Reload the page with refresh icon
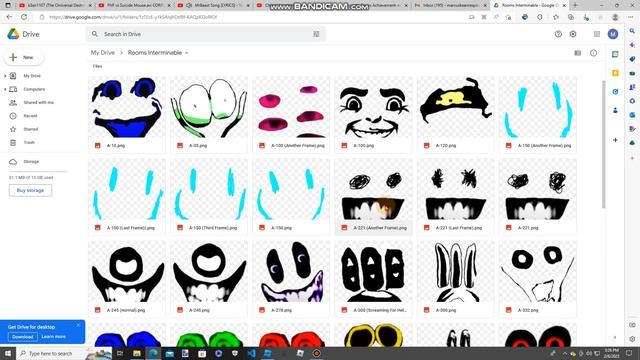Screen dimensions: 640x360 point(24,17)
